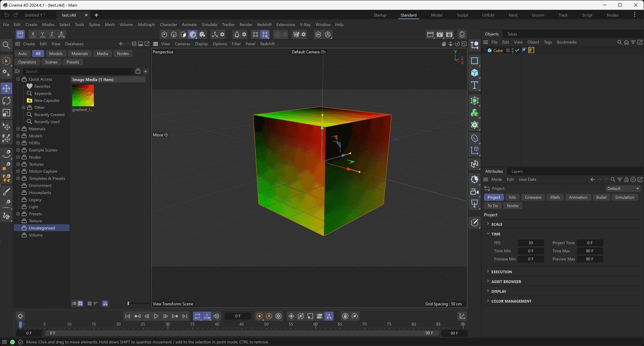Expand the COLOR MANAGEMENT section
The width and height of the screenshot is (644, 346).
pyautogui.click(x=488, y=301)
